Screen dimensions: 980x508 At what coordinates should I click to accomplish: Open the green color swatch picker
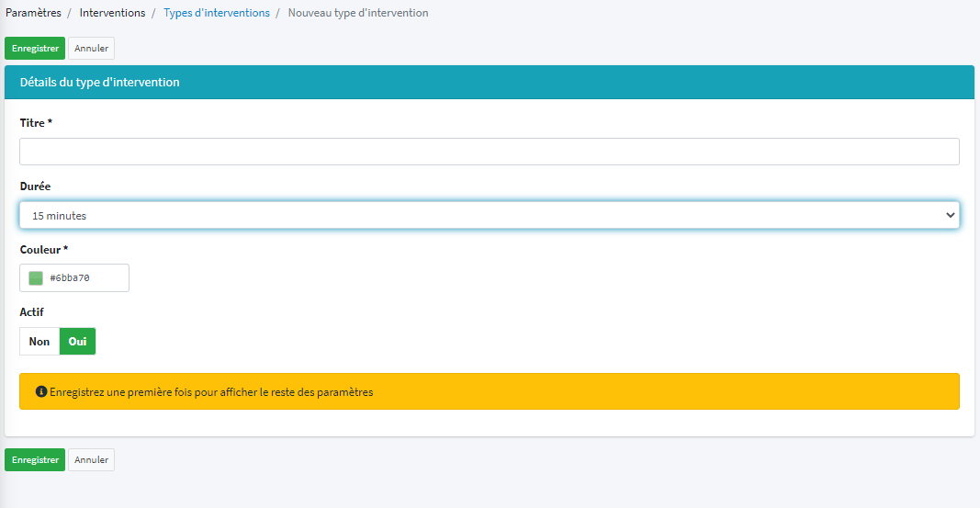36,278
